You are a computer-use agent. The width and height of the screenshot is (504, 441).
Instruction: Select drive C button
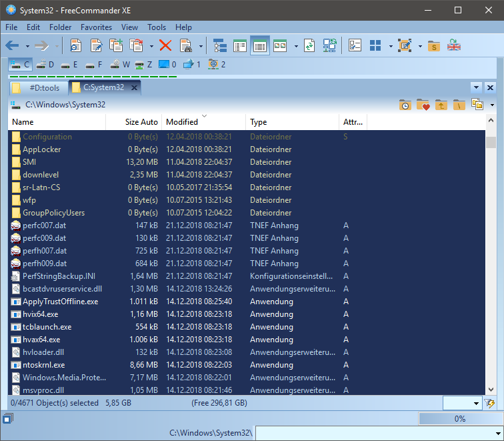[x=20, y=65]
